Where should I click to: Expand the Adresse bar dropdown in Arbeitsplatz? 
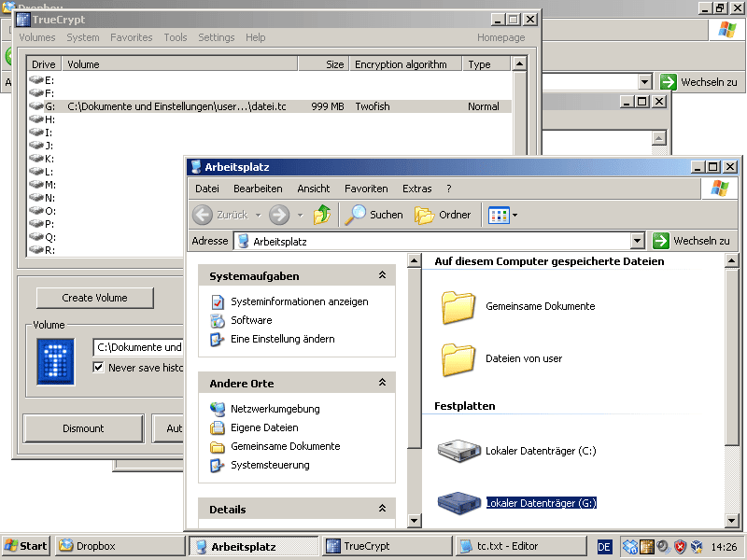coord(638,241)
